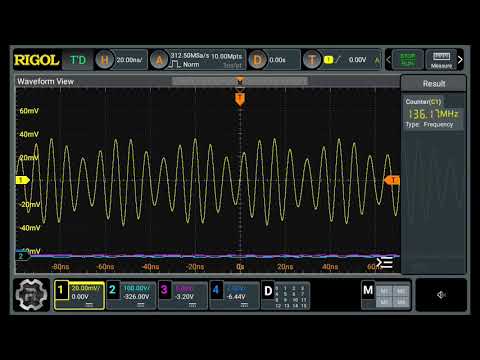Open the digital channels 0-15 grid

(292, 296)
